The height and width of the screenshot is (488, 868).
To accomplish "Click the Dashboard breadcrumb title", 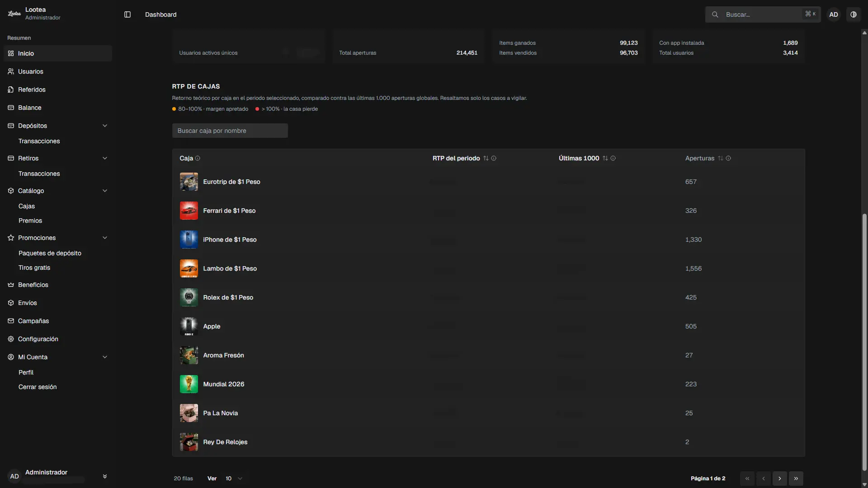I will pyautogui.click(x=161, y=14).
